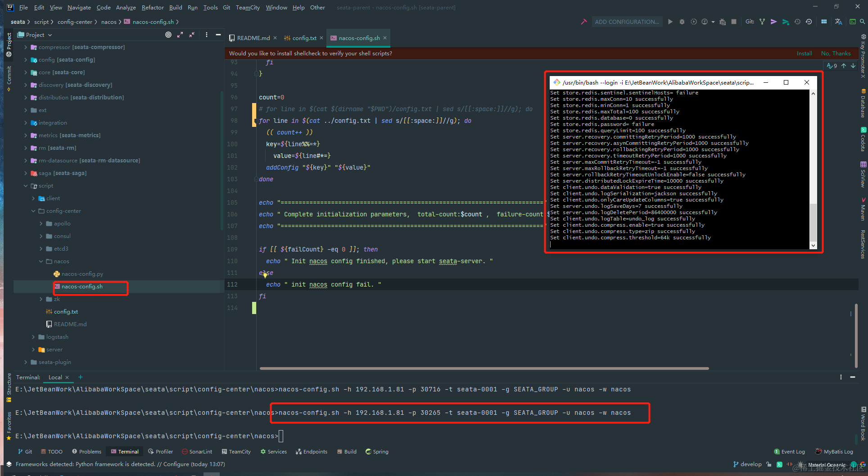The image size is (868, 476).
Task: Open the Refactor menu
Action: [153, 7]
